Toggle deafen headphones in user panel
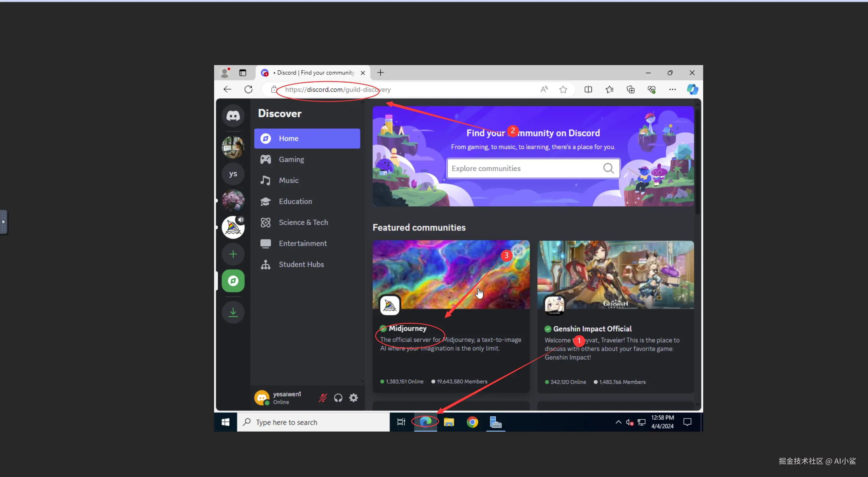This screenshot has height=477, width=868. pyautogui.click(x=338, y=398)
